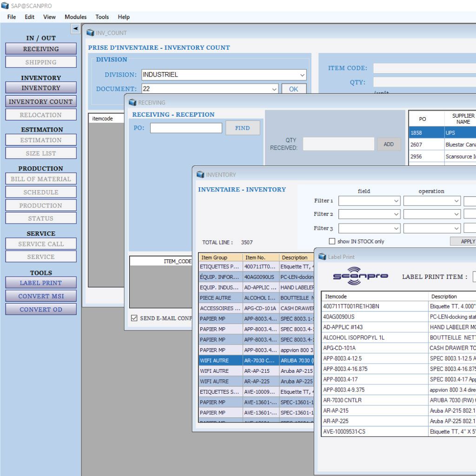The height and width of the screenshot is (476, 476).
Task: Click the PO input field in Receiving
Action: (186, 128)
